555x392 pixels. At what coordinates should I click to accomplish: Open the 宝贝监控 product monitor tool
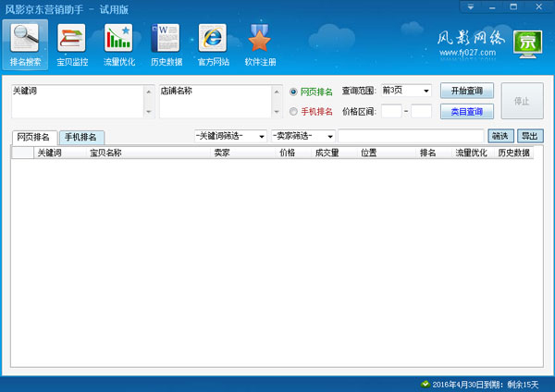pyautogui.click(x=72, y=44)
